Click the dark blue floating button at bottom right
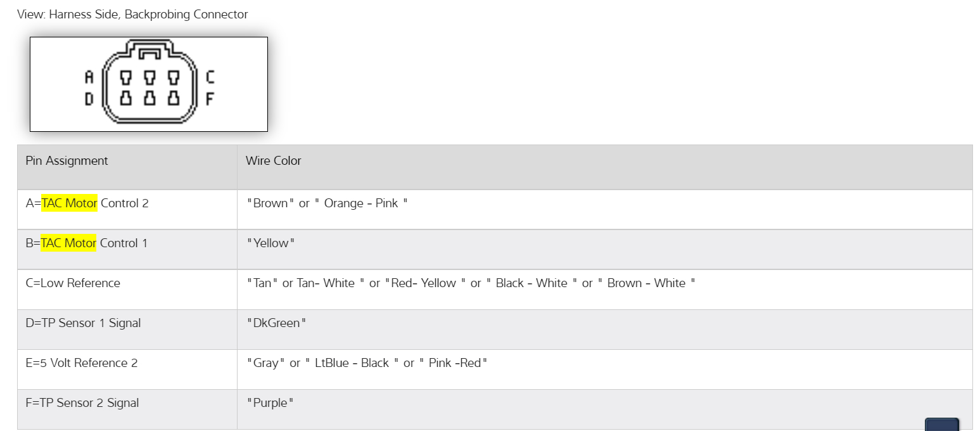Screen dimensions: 980x431 pos(941,424)
